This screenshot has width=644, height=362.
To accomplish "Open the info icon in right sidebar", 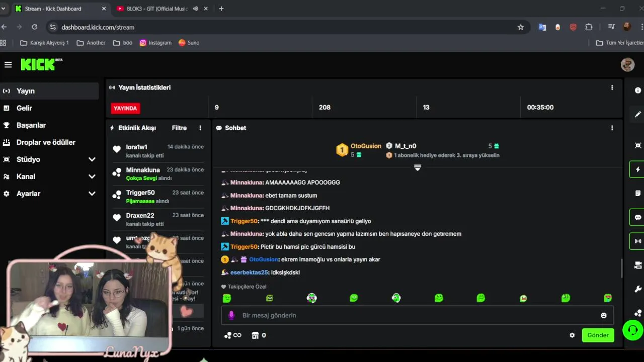I will click(638, 90).
